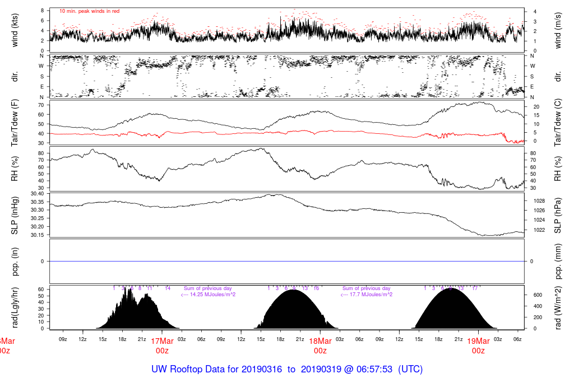Click the 'Tair/Tdew (C)' axis label

(x=558, y=123)
